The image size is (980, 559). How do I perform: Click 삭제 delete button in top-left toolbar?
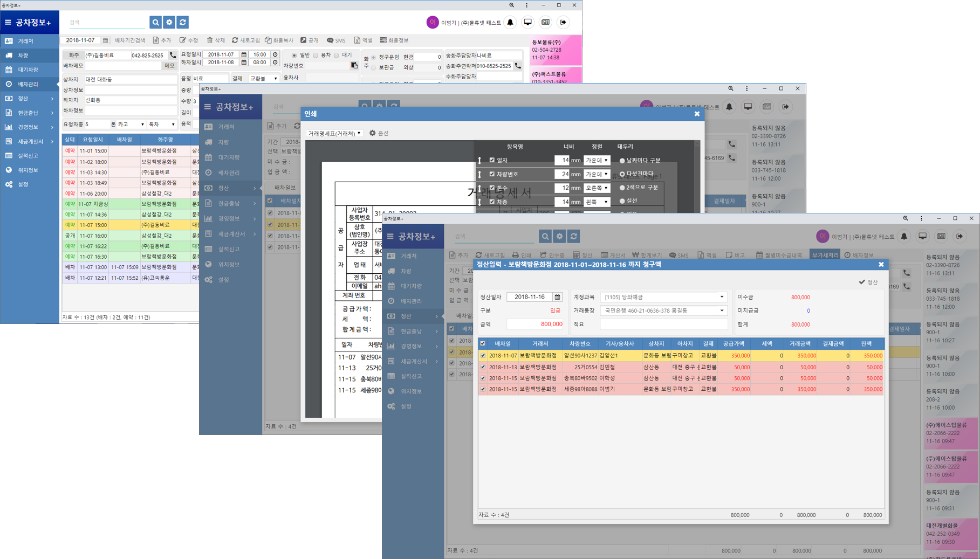coord(216,40)
